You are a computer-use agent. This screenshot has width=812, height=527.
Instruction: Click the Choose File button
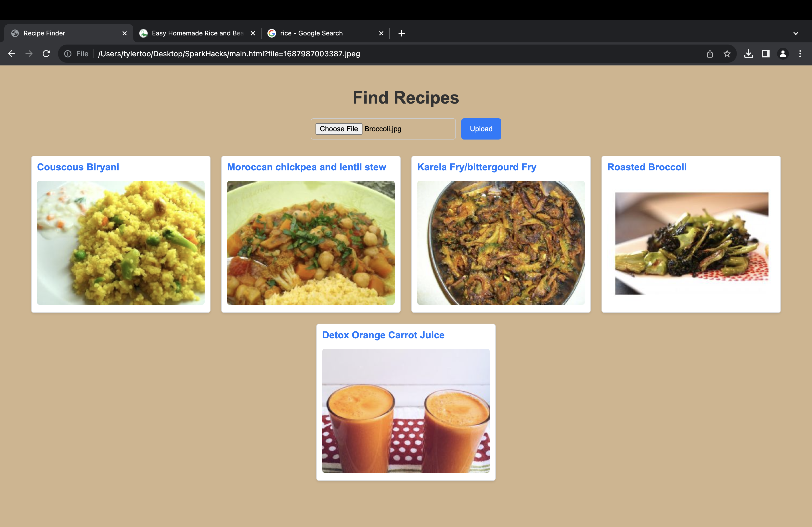(338, 129)
